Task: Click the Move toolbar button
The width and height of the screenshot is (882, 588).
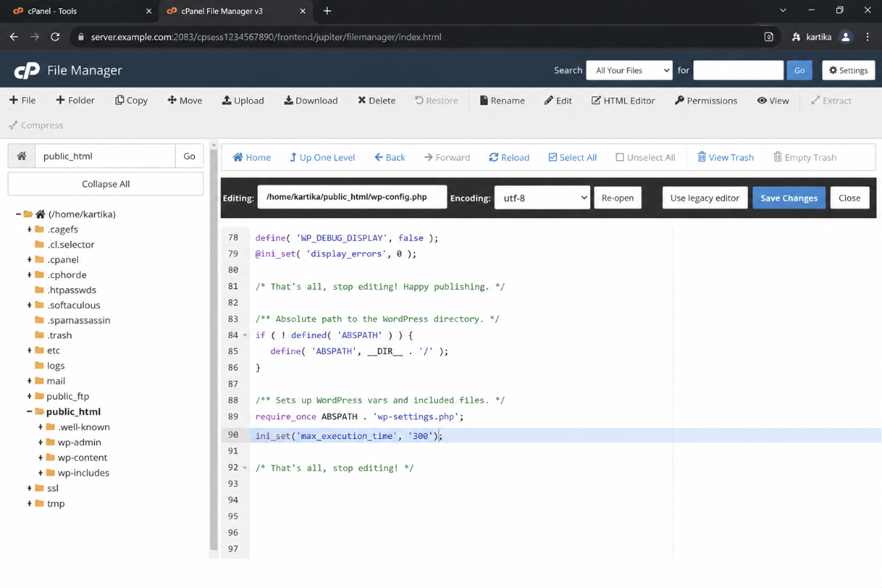Action: pyautogui.click(x=184, y=101)
